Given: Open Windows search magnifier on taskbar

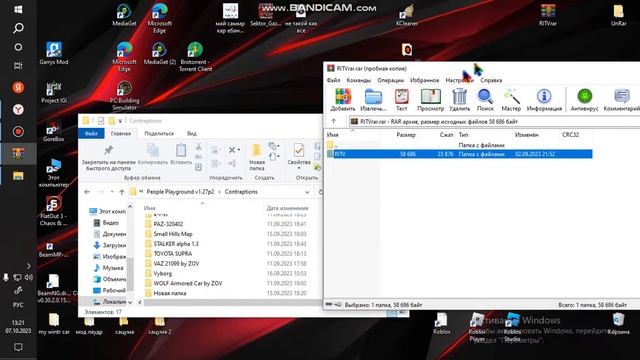Looking at the screenshot, I should pos(18,28).
